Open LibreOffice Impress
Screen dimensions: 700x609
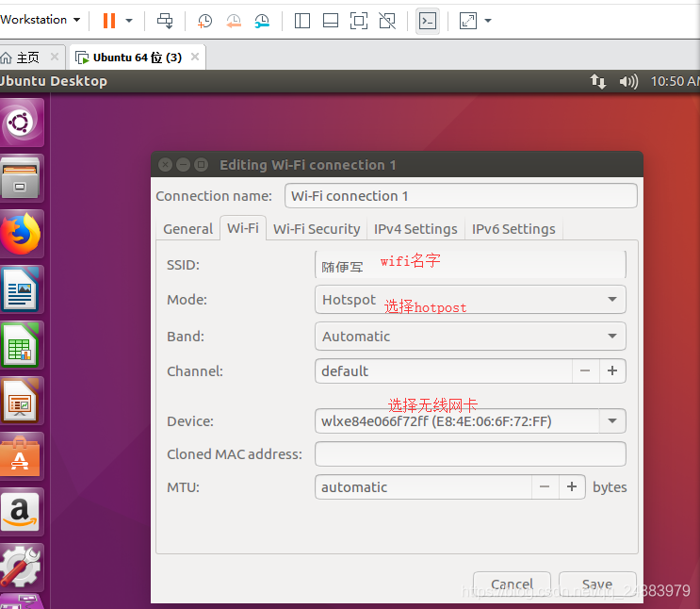21,401
